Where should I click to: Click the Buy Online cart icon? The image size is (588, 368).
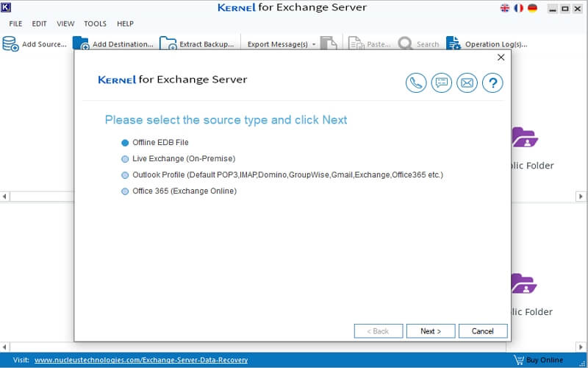point(519,360)
